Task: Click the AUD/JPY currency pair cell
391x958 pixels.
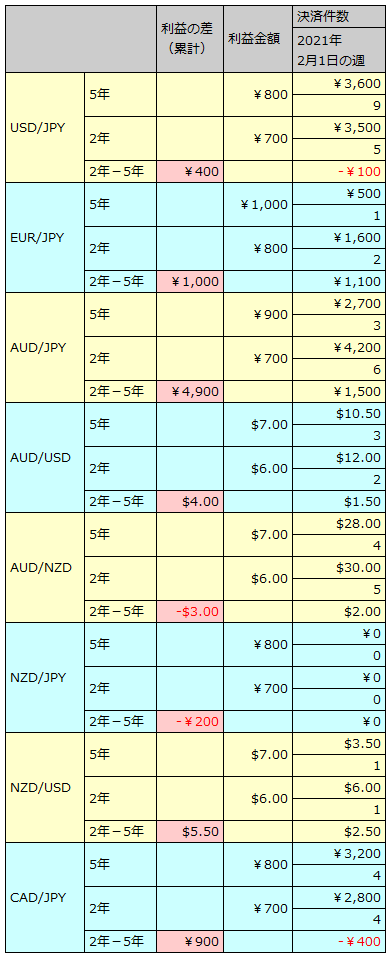Action: point(45,347)
